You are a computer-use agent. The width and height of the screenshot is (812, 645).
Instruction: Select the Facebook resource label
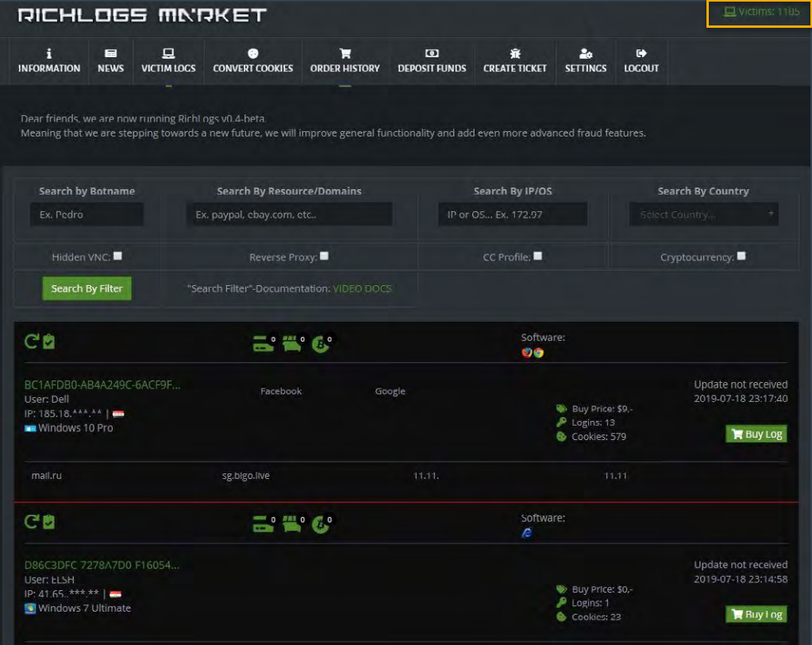(x=281, y=391)
